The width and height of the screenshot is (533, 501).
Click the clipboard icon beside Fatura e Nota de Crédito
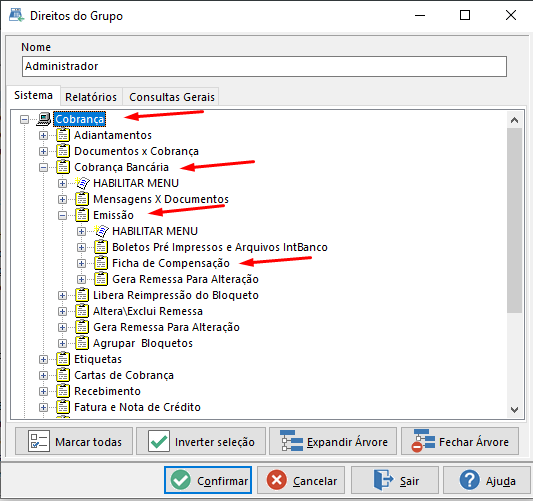(x=63, y=407)
